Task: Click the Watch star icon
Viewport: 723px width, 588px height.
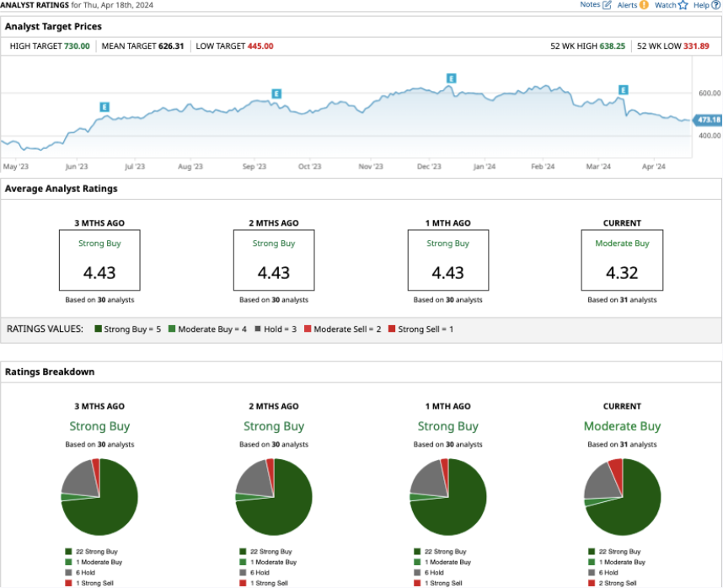Action: tap(683, 5)
